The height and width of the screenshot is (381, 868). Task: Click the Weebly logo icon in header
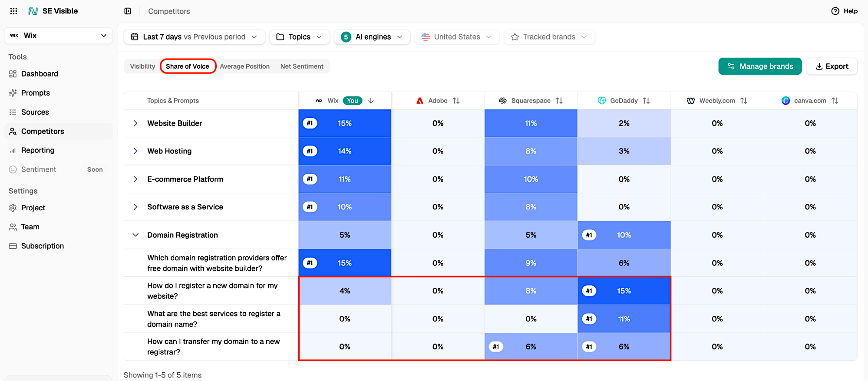(691, 101)
